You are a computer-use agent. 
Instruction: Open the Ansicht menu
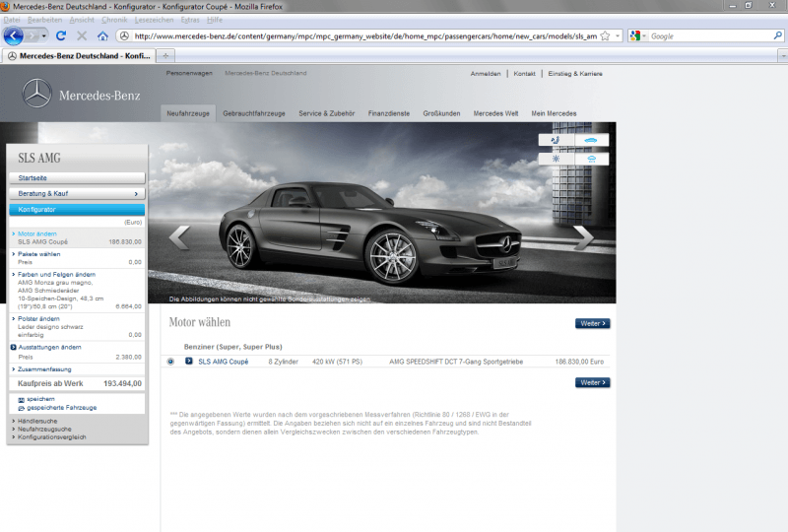82,20
